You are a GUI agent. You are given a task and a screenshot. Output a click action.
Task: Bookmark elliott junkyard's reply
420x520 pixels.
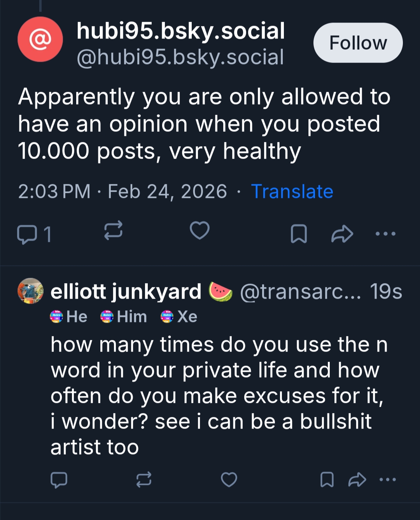point(327,480)
